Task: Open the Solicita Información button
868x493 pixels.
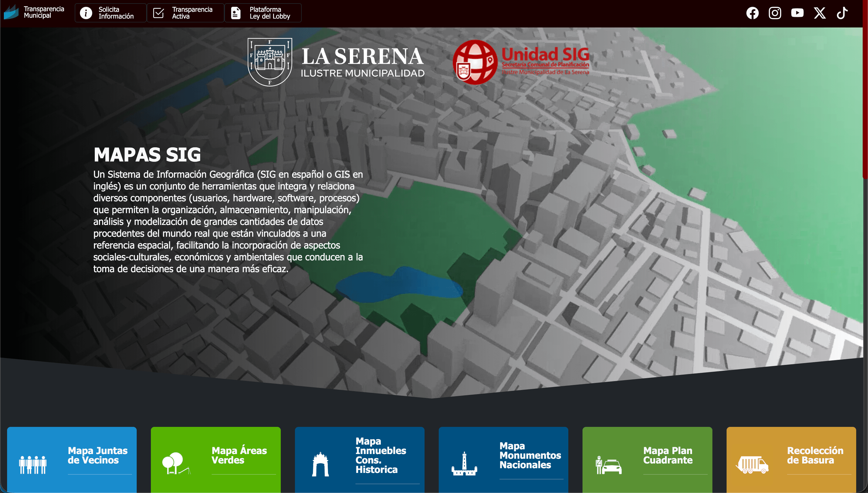Action: 110,12
